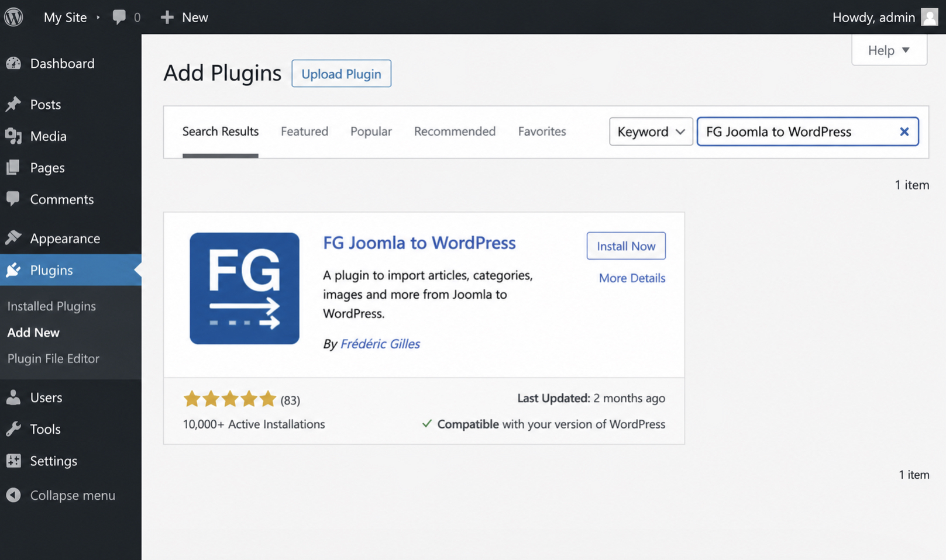This screenshot has height=560, width=946.
Task: Switch to the Recommended tab
Action: point(455,132)
